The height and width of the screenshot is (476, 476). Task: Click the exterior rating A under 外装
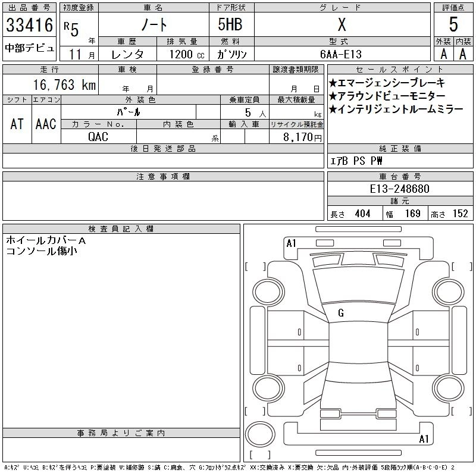tap(443, 54)
